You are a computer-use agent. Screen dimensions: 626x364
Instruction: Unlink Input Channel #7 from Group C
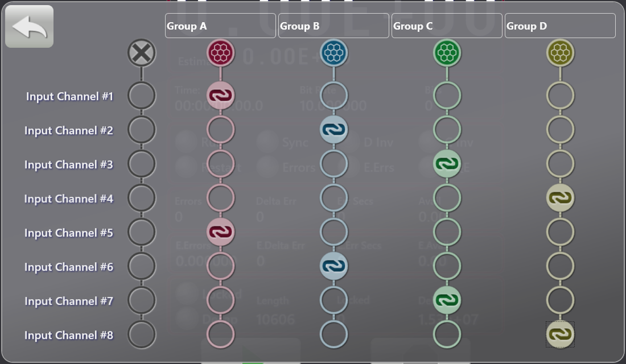[x=447, y=300]
